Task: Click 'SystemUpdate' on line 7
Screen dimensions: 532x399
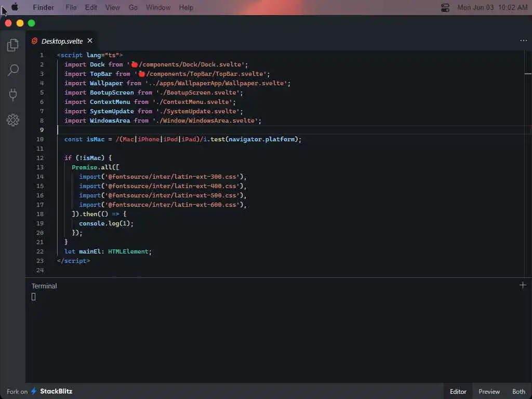Action: (x=112, y=111)
